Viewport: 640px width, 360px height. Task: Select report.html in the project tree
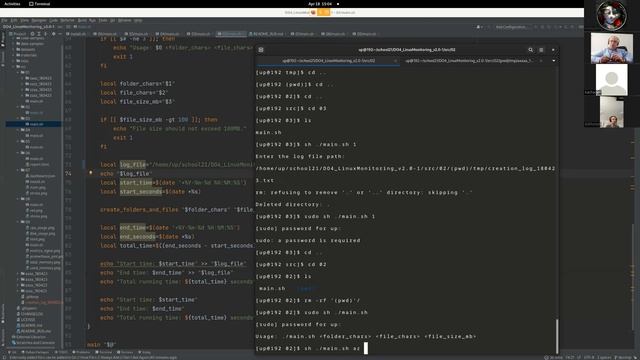pos(39,164)
